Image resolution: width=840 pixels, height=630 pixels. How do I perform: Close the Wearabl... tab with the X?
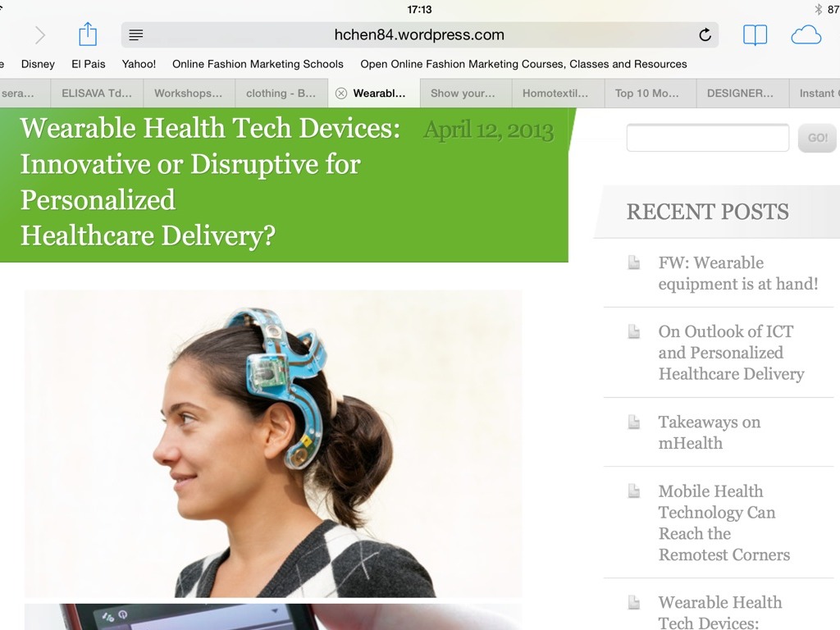click(x=340, y=94)
